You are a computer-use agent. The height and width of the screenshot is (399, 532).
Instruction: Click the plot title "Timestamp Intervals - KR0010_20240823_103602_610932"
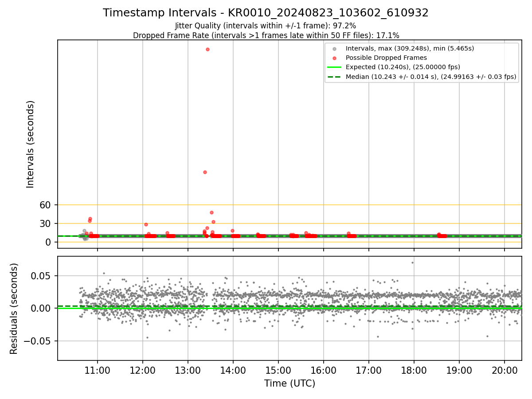tap(266, 13)
